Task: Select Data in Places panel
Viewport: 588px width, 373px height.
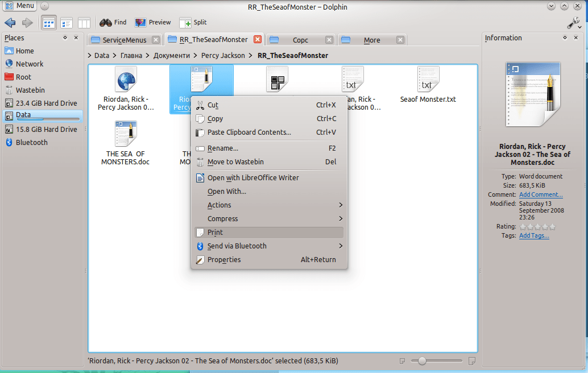Action: click(x=42, y=116)
